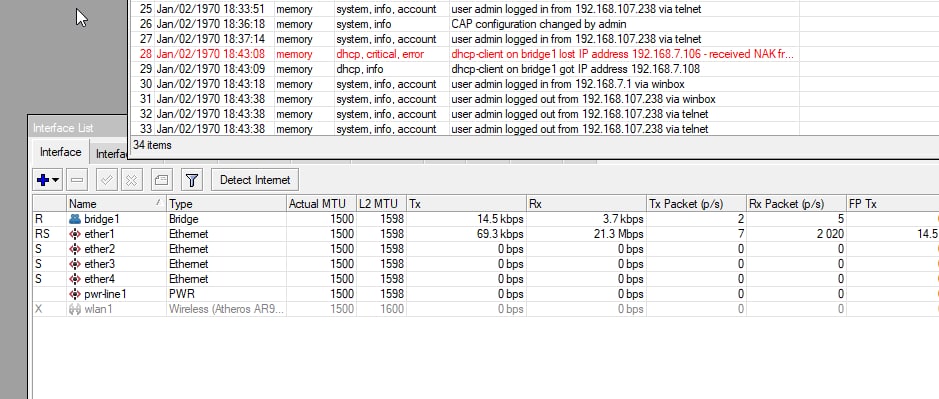Screen dimensions: 939x399
Task: Click the ether1 ethernet icon
Action: tap(75, 234)
